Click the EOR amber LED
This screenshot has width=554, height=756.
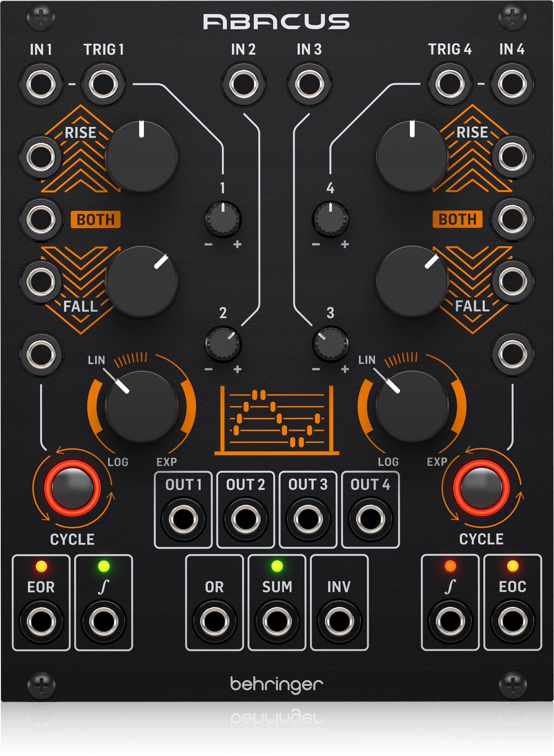(x=41, y=567)
